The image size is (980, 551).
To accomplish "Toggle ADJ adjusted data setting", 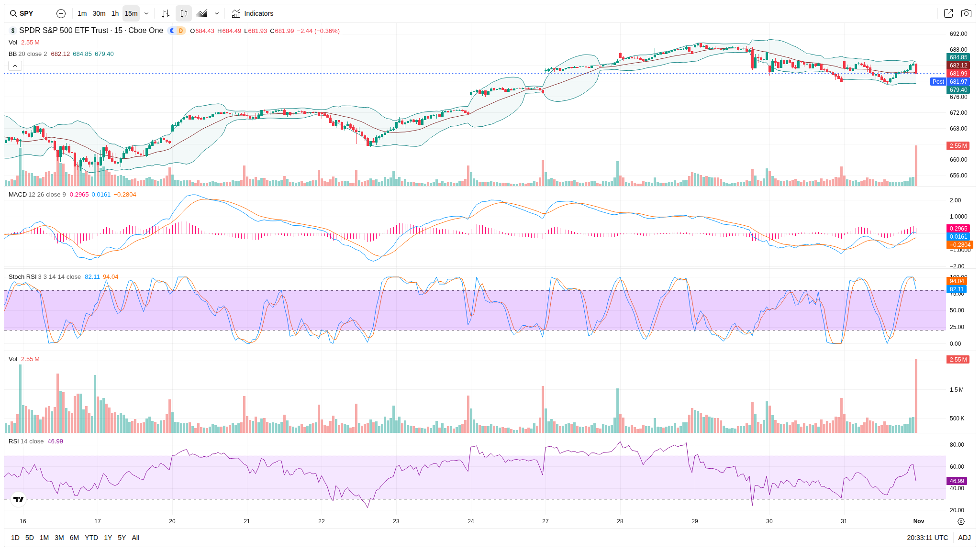I will [x=964, y=538].
